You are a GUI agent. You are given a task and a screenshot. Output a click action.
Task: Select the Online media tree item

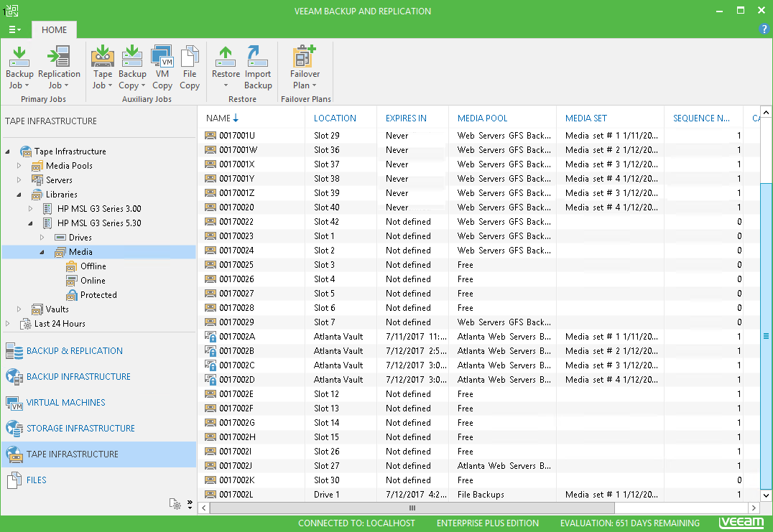coord(93,281)
